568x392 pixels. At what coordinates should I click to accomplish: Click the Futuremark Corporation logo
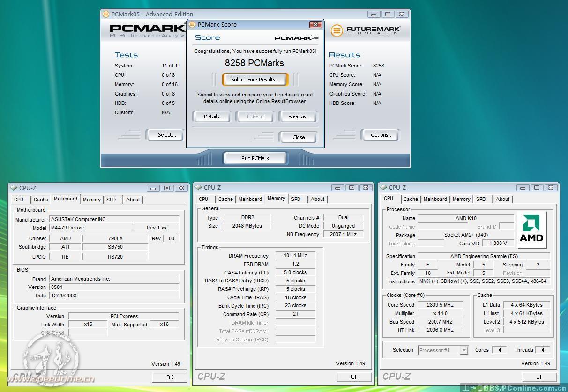pyautogui.click(x=366, y=31)
